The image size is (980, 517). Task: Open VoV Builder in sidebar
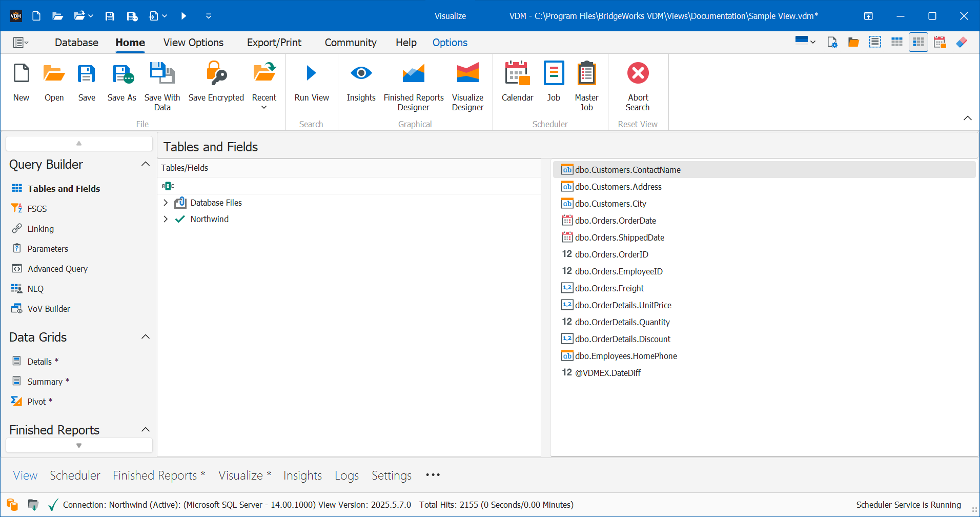(49, 309)
